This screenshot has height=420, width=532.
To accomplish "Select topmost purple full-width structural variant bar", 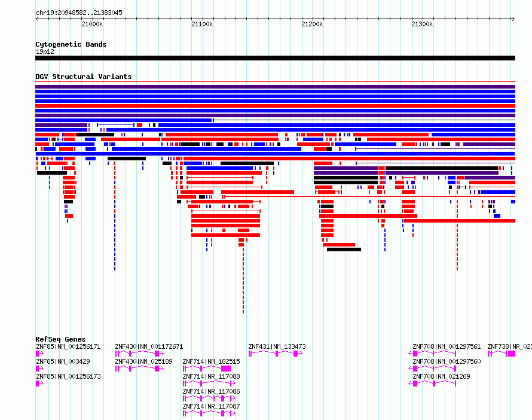I will pos(275,87).
